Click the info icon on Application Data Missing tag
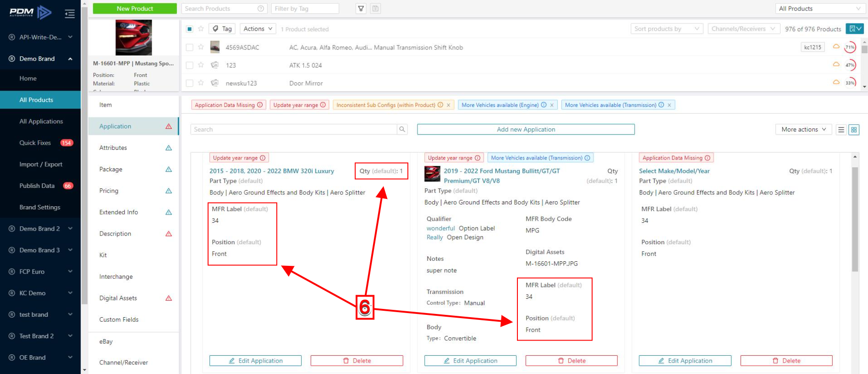This screenshot has height=374, width=868. 260,105
